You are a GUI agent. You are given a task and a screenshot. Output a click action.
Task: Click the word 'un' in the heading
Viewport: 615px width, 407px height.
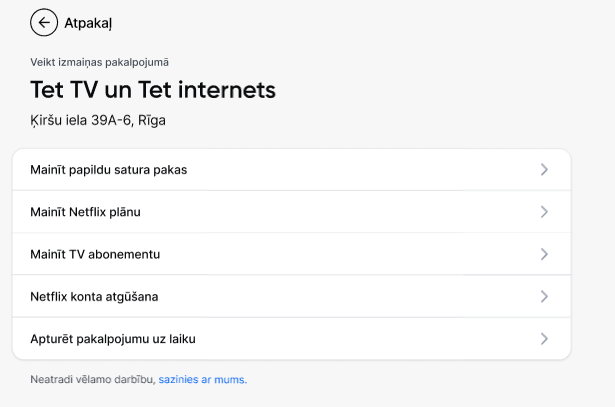click(x=118, y=92)
